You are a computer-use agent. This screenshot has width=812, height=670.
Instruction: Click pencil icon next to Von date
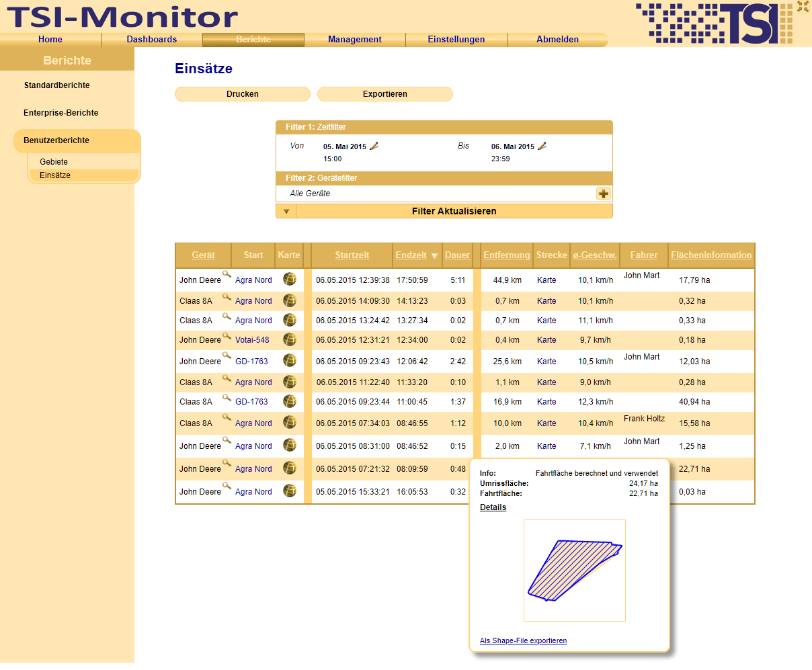pos(374,146)
